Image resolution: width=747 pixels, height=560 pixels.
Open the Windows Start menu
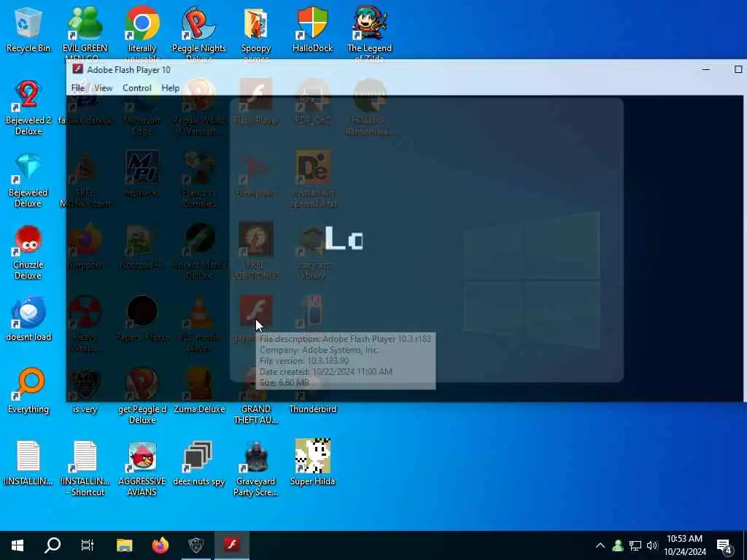(18, 545)
